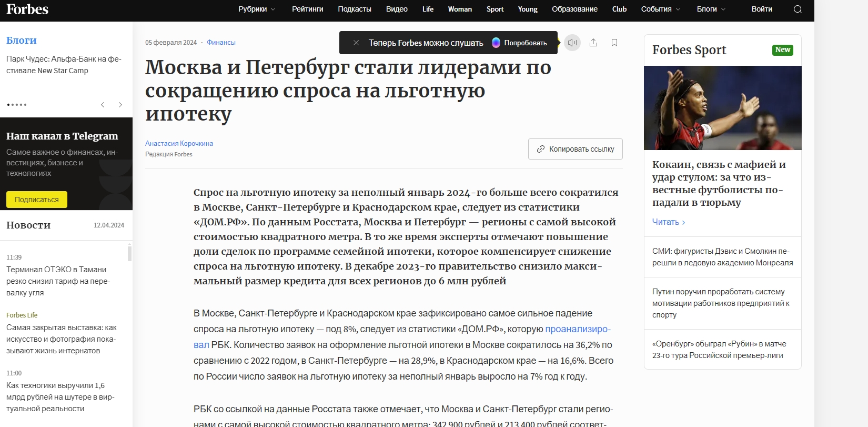Click the 'Попробовать' button
Screen dimensions: 868x427
click(x=520, y=43)
